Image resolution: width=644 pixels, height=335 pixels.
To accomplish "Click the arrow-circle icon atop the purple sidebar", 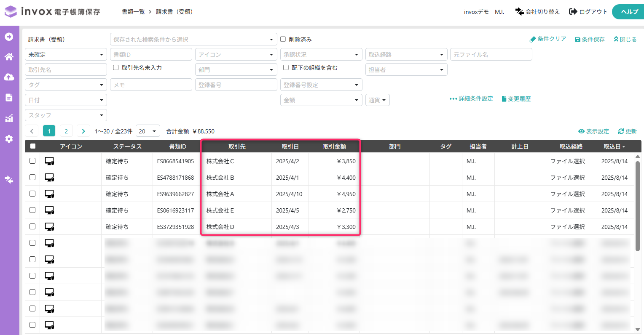I will click(9, 37).
